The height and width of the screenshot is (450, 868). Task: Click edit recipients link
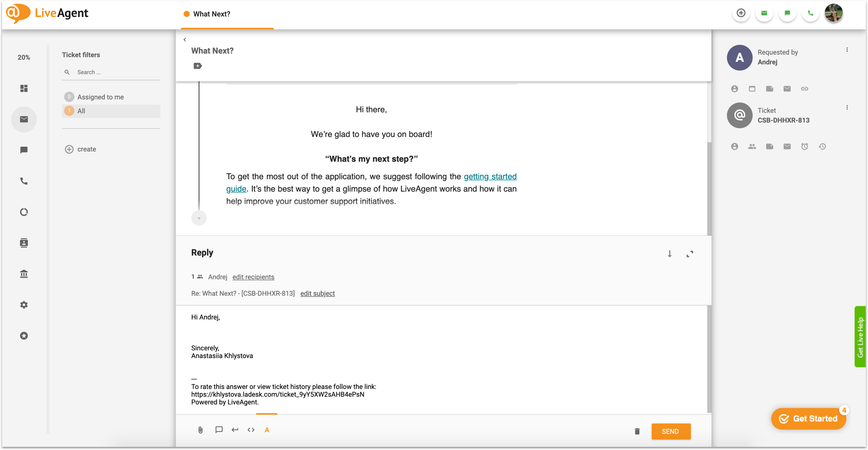tap(253, 277)
